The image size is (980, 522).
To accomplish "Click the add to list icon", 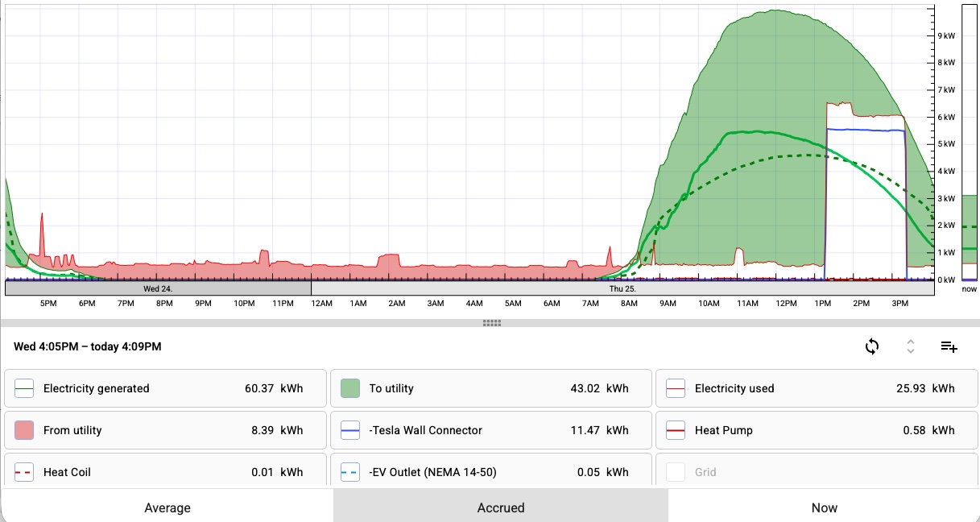I will point(949,346).
